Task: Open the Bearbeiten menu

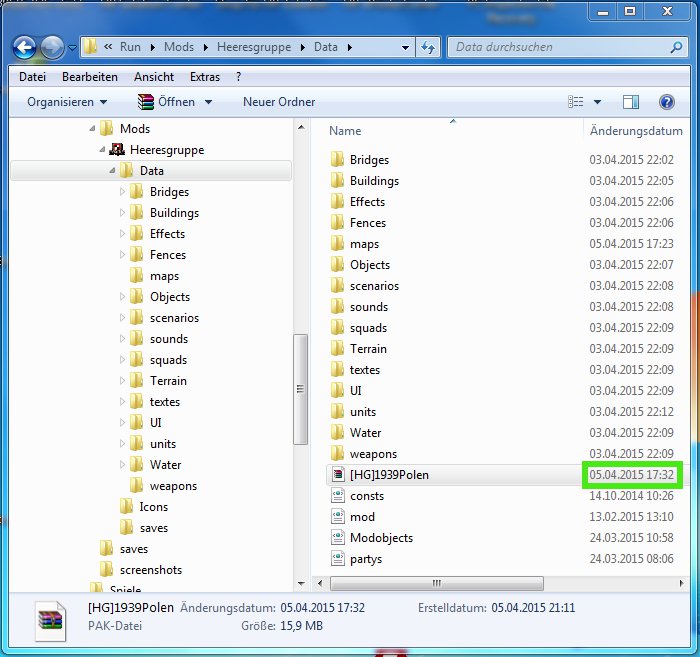Action: pyautogui.click(x=90, y=77)
